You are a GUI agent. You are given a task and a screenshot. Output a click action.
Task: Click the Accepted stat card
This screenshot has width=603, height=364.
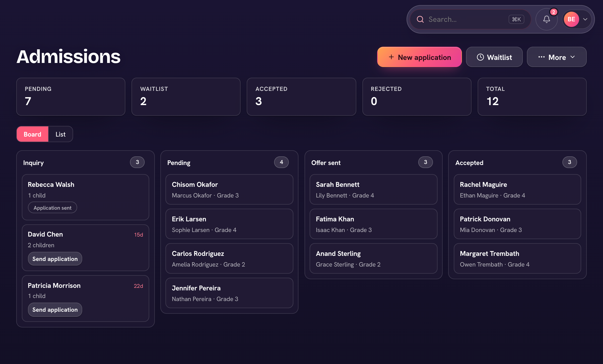301,97
